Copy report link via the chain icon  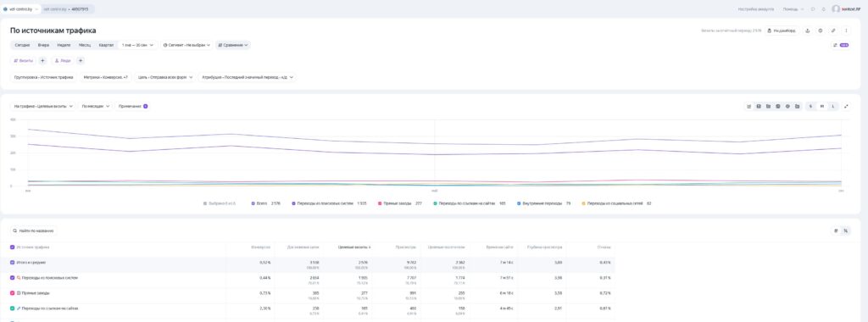[833, 31]
